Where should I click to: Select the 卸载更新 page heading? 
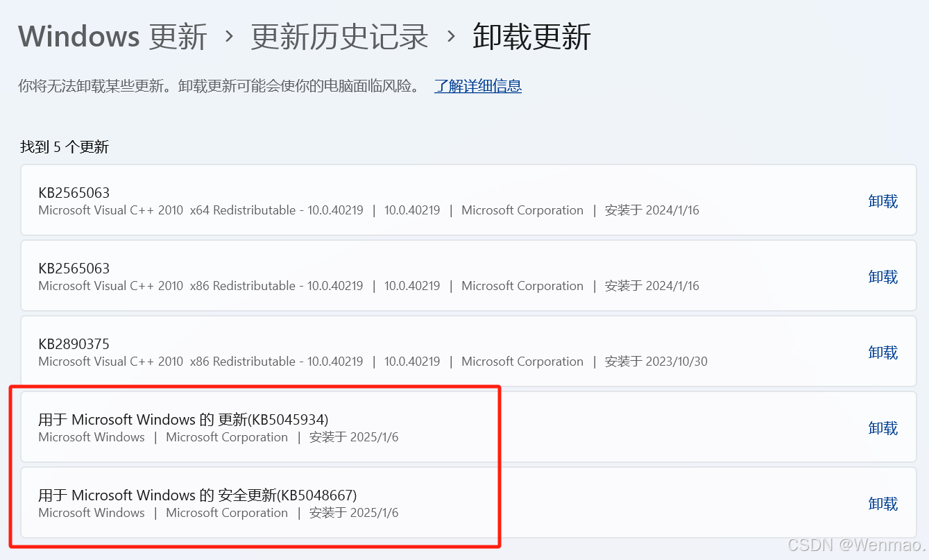pyautogui.click(x=531, y=36)
